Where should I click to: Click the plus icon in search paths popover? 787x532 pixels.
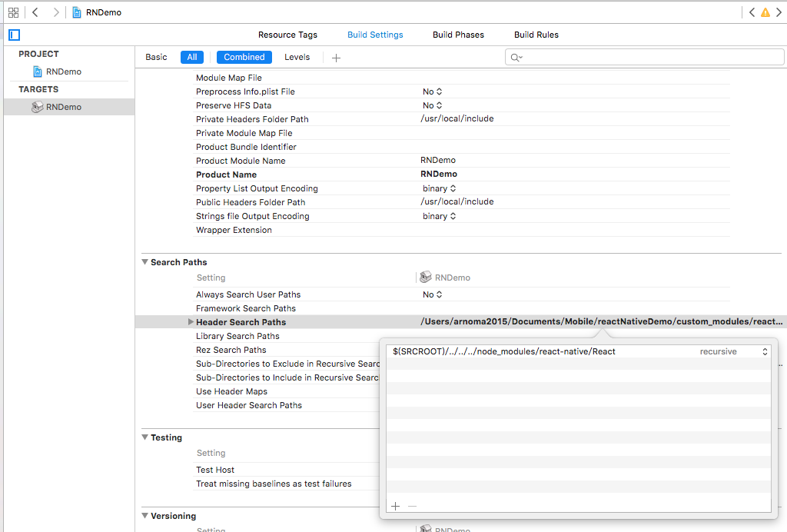(396, 506)
